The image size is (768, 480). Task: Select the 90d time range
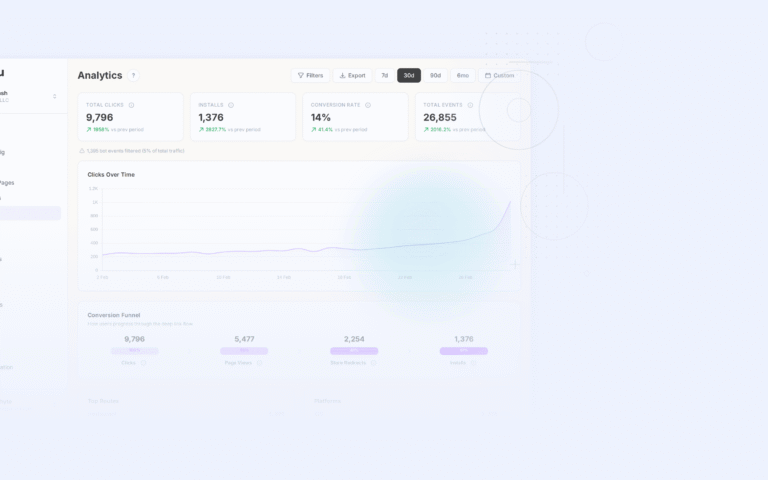click(435, 75)
